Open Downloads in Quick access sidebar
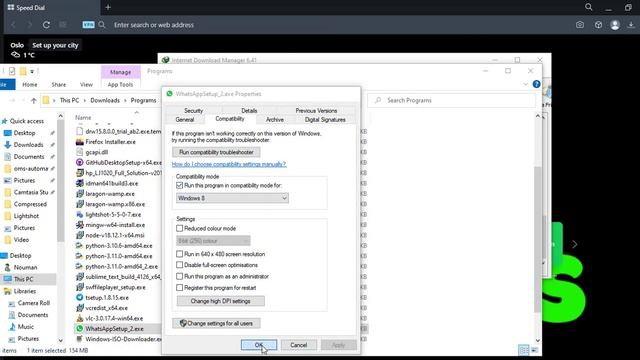 pyautogui.click(x=28, y=144)
